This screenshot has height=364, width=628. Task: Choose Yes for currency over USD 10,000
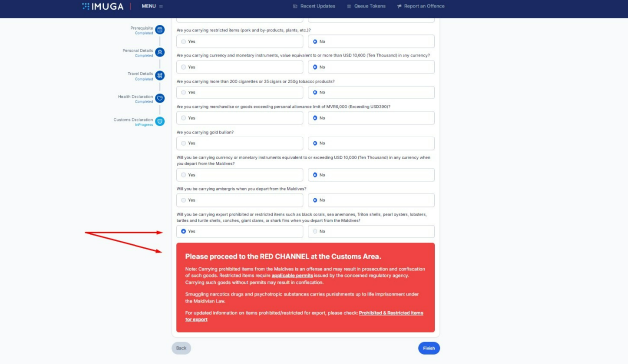tap(239, 67)
